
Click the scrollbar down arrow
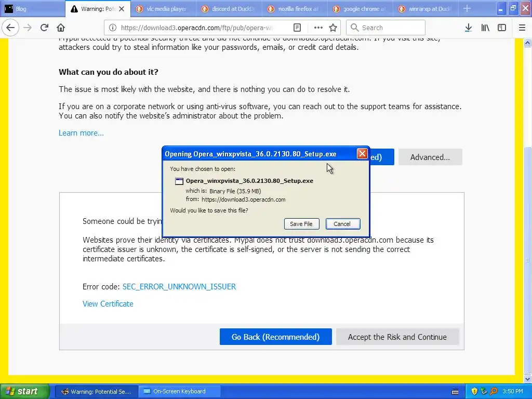pos(528,379)
